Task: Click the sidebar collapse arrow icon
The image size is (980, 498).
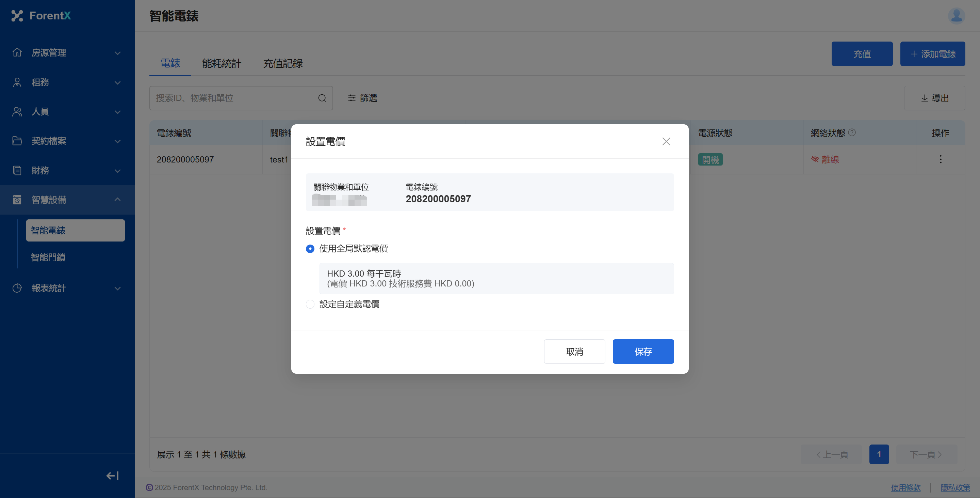Action: pos(112,476)
